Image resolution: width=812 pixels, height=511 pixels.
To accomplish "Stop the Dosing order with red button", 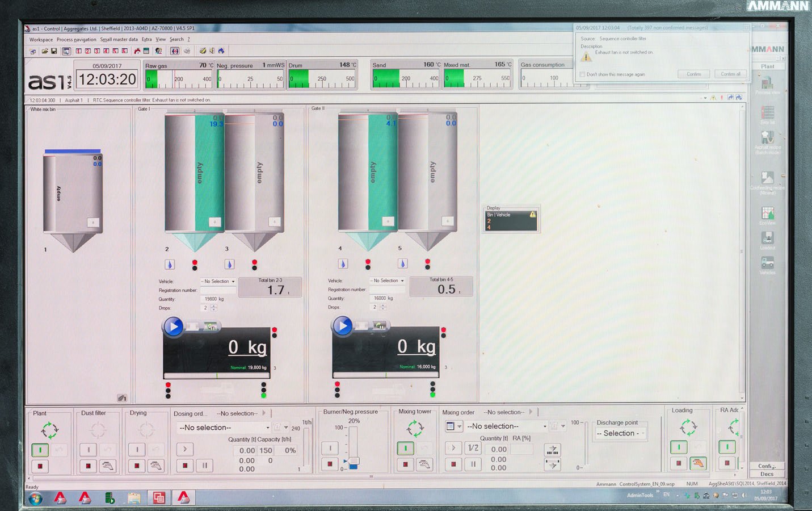I will (x=185, y=466).
